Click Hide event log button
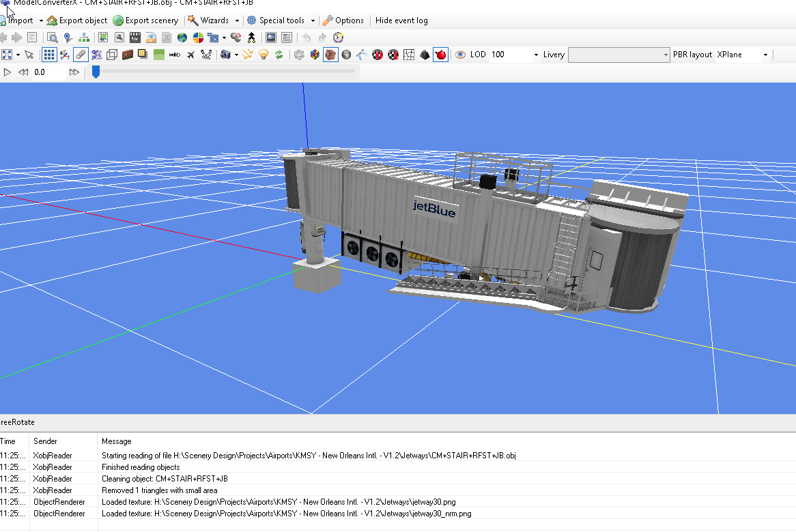 point(401,20)
